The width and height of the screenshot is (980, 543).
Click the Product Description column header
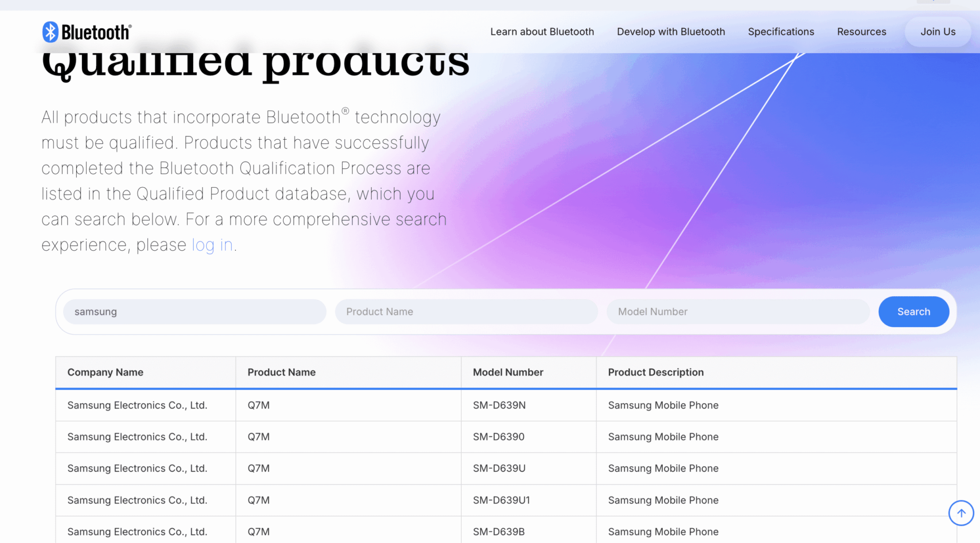coord(656,372)
